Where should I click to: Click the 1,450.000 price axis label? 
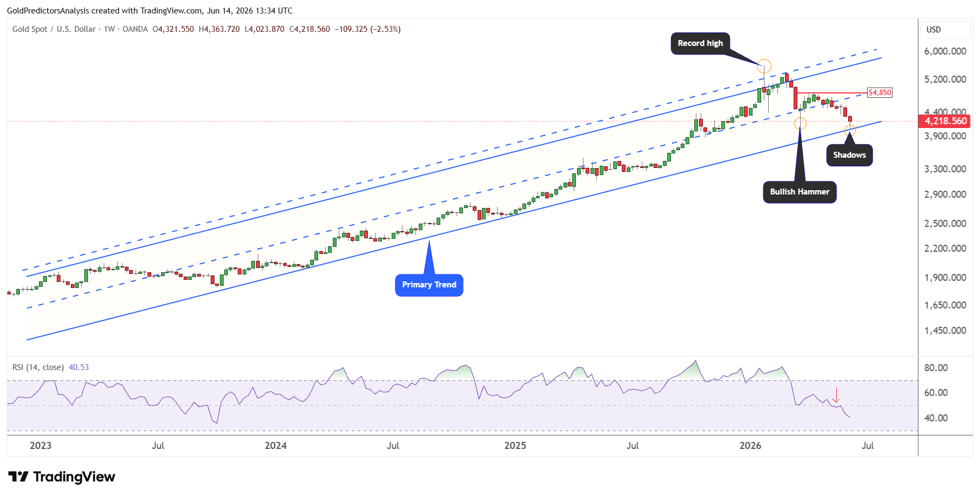[x=945, y=331]
